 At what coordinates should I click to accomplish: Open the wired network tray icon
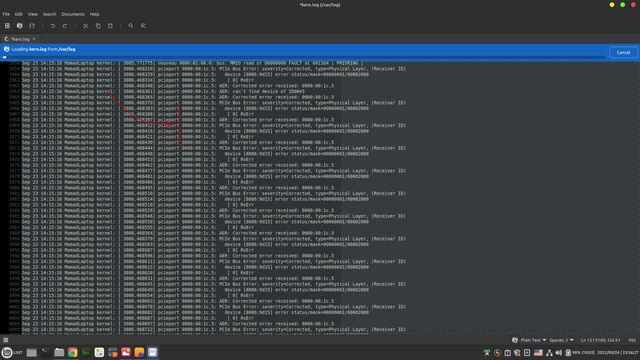(549, 352)
